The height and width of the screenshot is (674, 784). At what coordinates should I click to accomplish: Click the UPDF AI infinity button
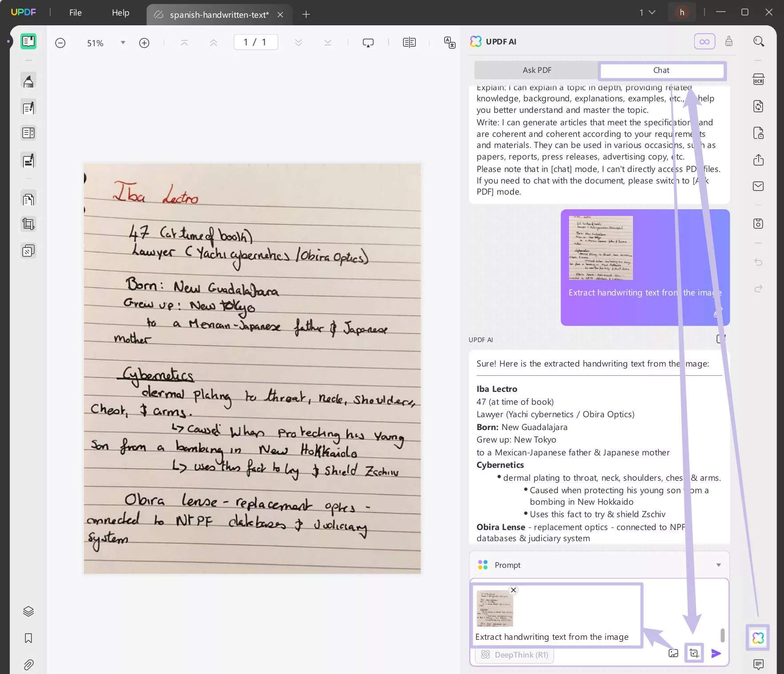(704, 41)
